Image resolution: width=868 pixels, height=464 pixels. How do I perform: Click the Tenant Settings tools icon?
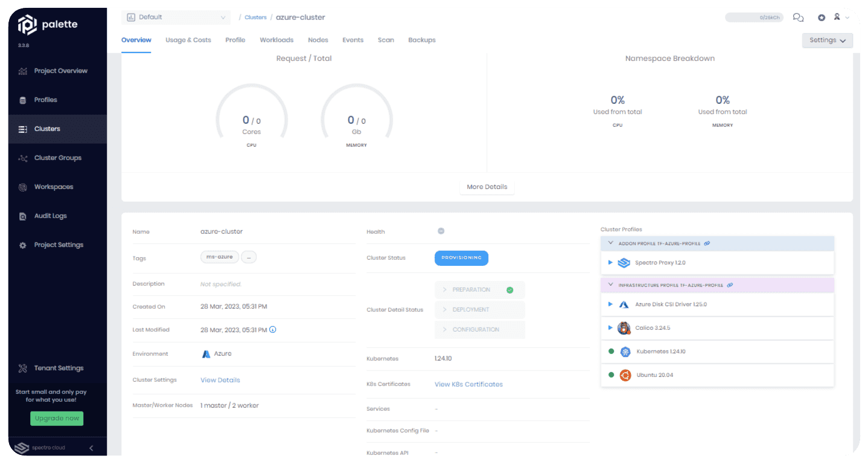click(x=23, y=368)
